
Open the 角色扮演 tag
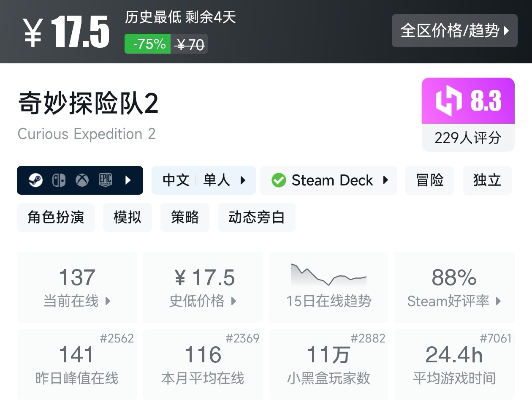point(56,217)
